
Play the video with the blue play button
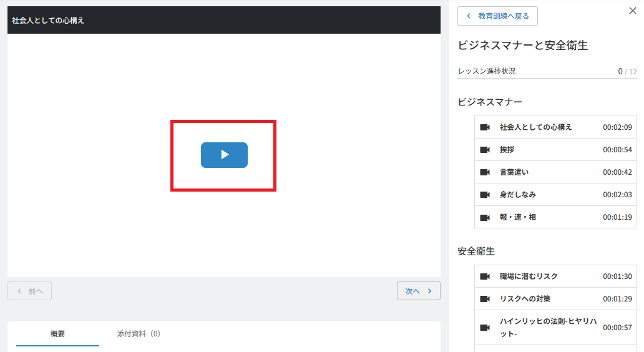pyautogui.click(x=224, y=155)
